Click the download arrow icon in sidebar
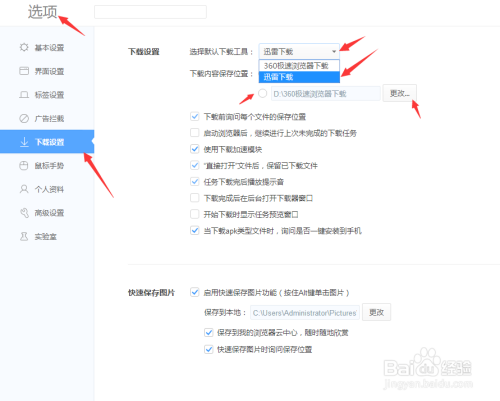 24,142
